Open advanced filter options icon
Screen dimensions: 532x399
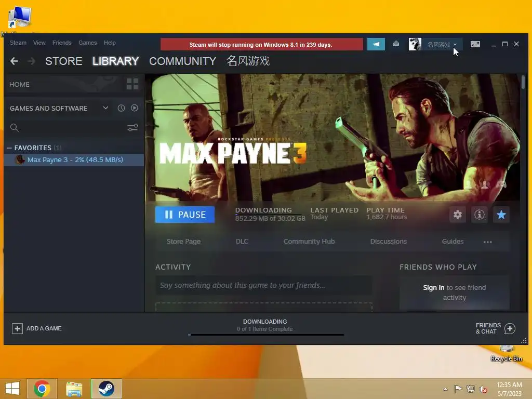click(132, 128)
